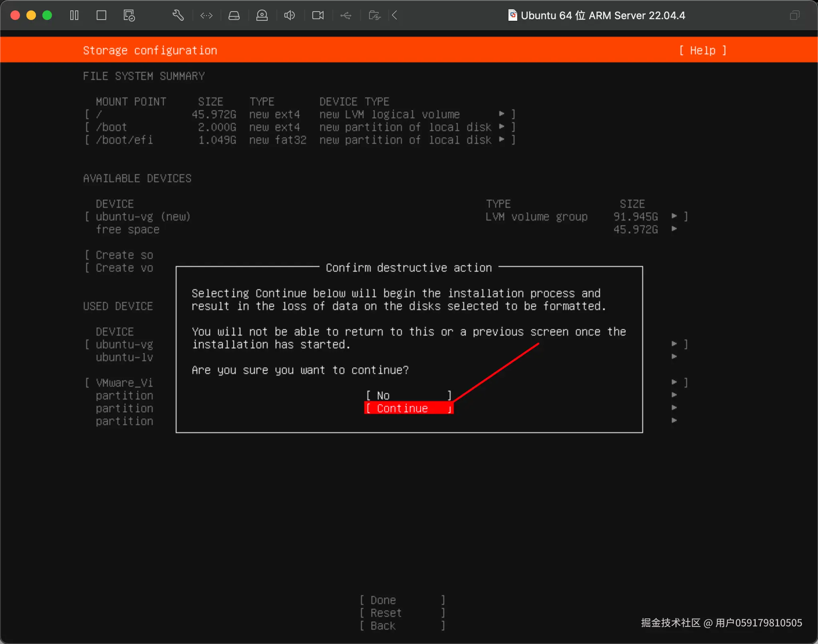This screenshot has height=644, width=818.
Task: Pause the virtual machine
Action: point(74,16)
